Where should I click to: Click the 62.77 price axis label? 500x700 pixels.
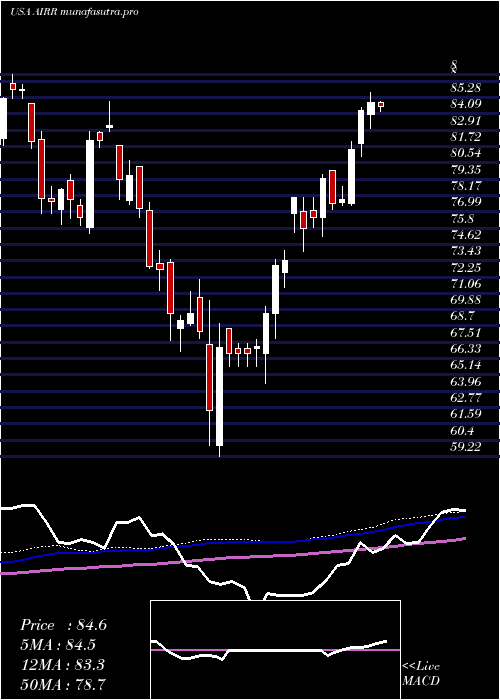pos(466,398)
